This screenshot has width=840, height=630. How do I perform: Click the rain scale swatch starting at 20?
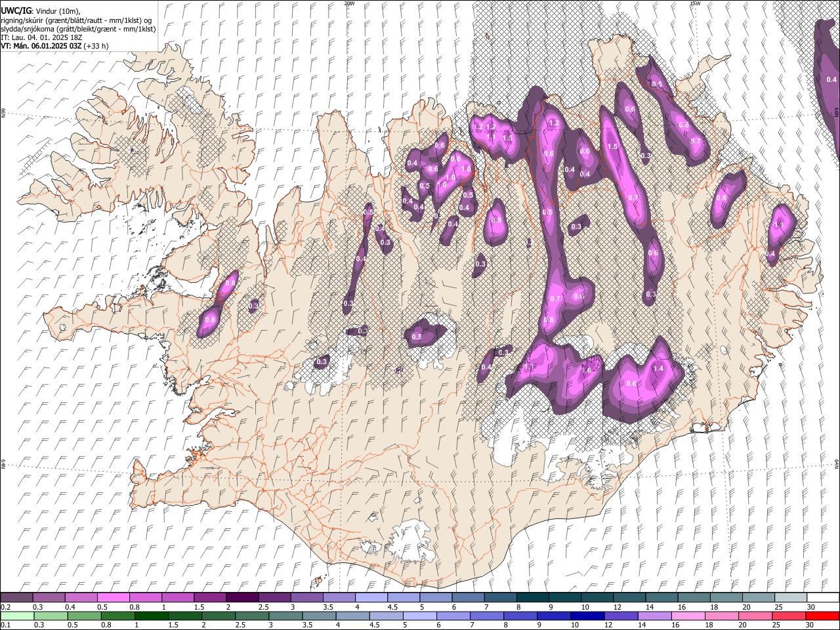(x=755, y=616)
